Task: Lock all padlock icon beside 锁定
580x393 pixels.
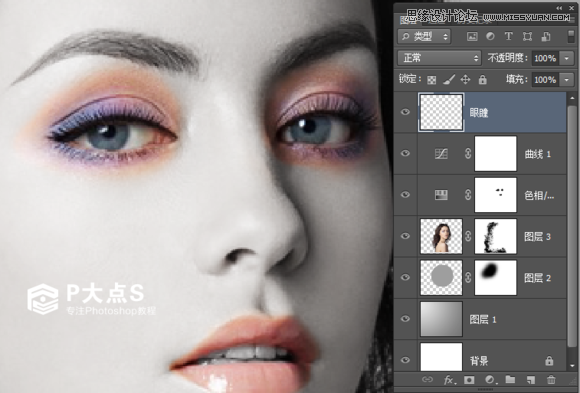Action: point(482,79)
